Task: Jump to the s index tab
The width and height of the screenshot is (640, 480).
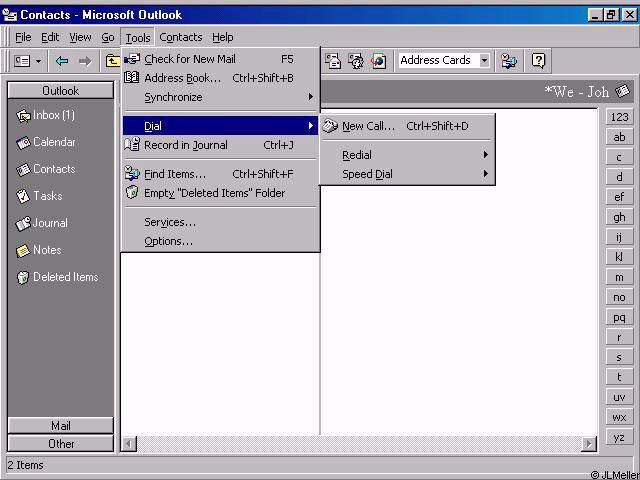Action: click(619, 357)
